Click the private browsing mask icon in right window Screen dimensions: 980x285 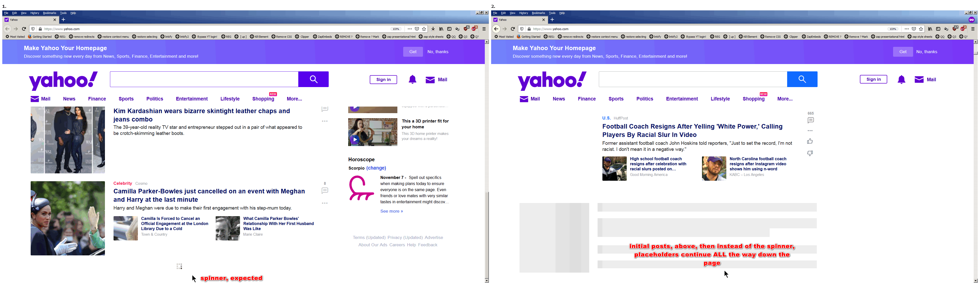pos(972,20)
